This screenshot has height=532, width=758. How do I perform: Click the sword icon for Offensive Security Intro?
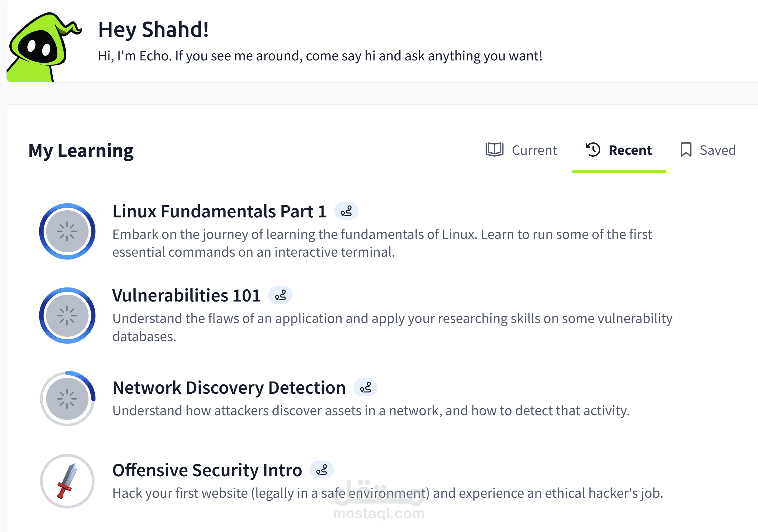(x=67, y=481)
